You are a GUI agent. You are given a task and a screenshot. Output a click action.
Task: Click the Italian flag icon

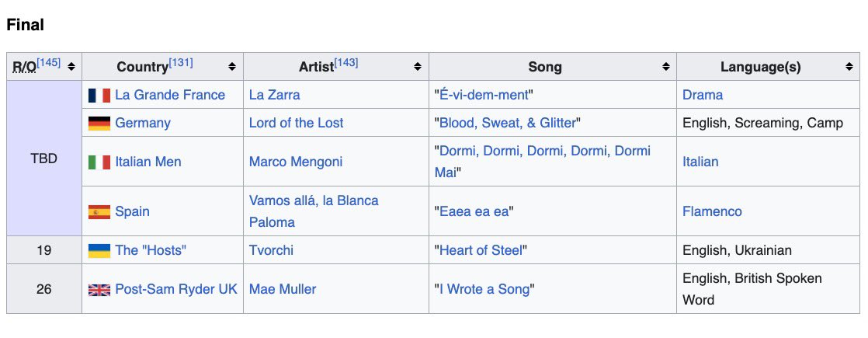[x=99, y=162]
